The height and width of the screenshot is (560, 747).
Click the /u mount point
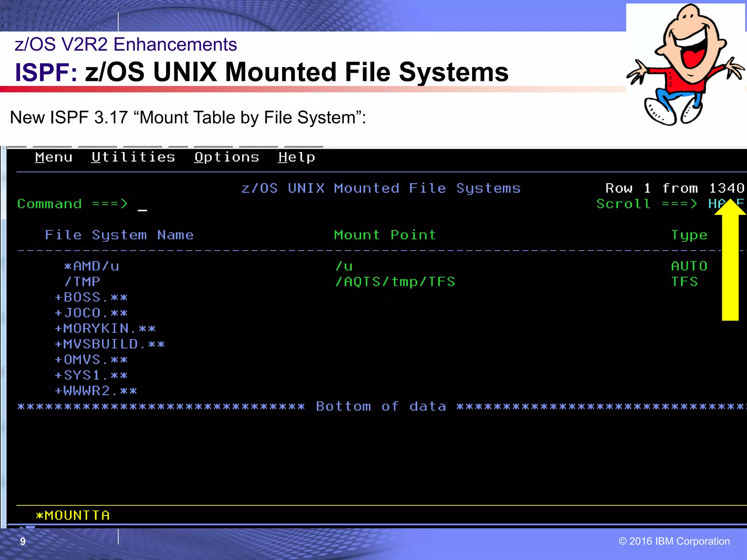point(344,266)
